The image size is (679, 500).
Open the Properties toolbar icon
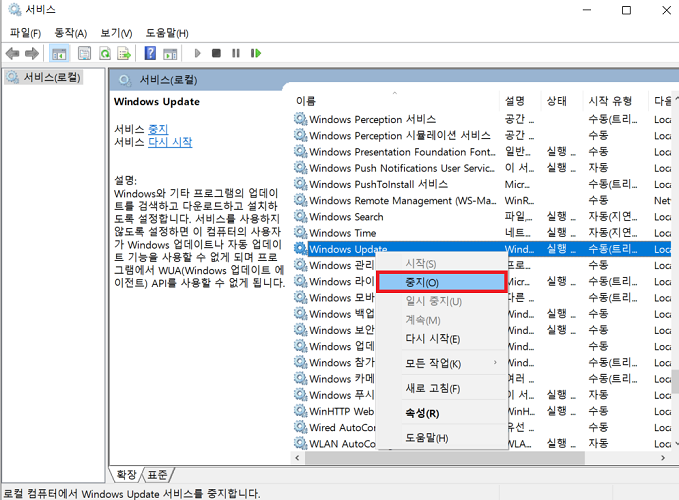[x=84, y=54]
